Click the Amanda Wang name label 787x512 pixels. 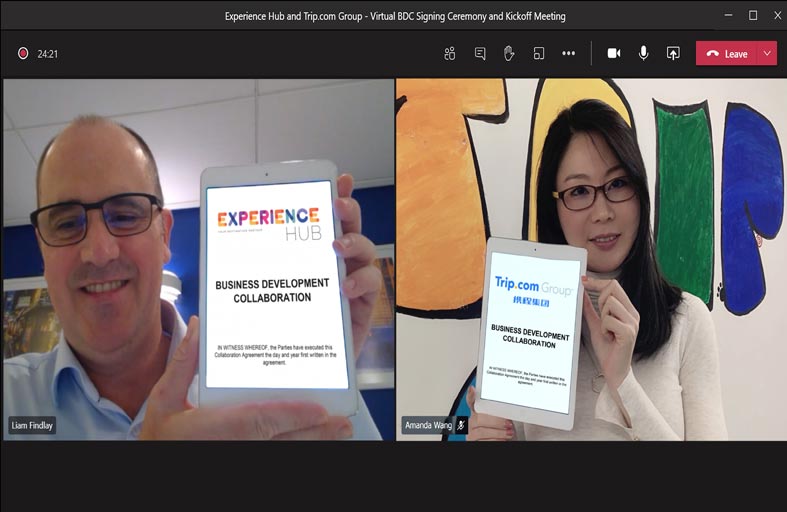point(428,425)
